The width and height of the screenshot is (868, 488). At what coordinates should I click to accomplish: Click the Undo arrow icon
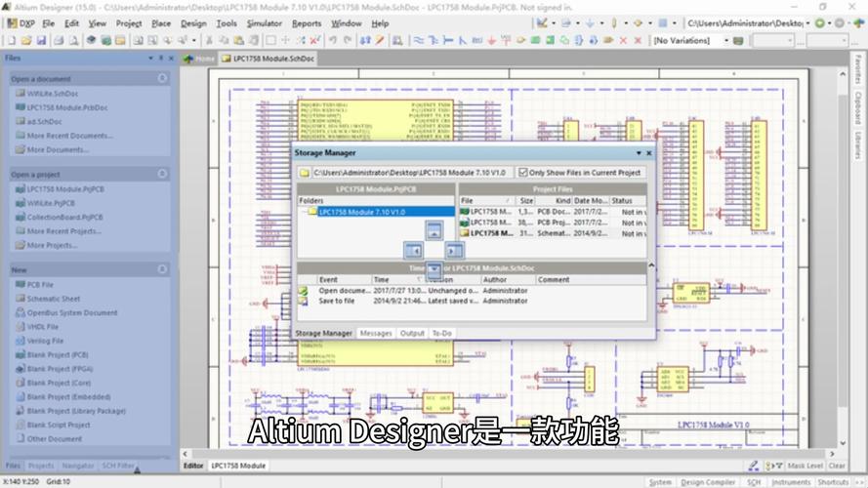[332, 40]
